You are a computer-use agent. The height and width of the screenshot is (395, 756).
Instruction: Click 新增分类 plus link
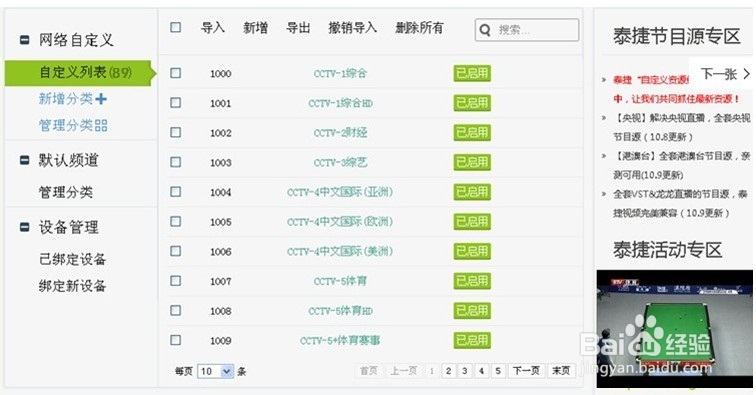(73, 99)
